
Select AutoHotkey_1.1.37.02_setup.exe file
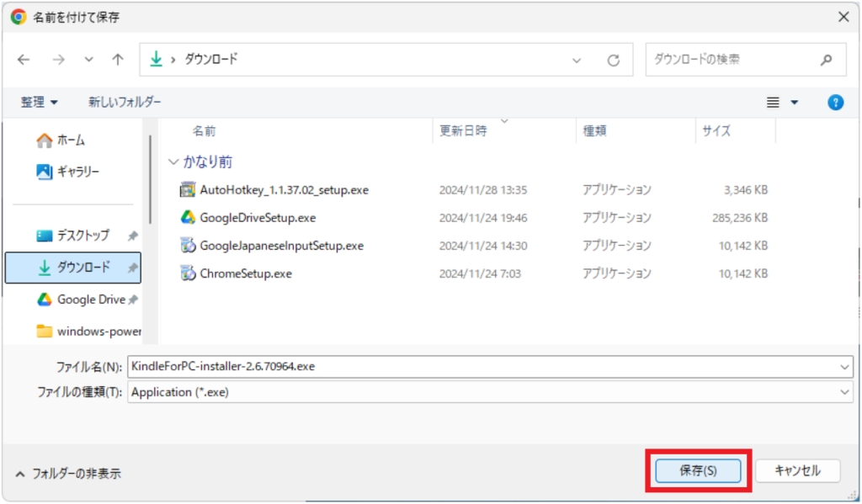pyautogui.click(x=284, y=189)
